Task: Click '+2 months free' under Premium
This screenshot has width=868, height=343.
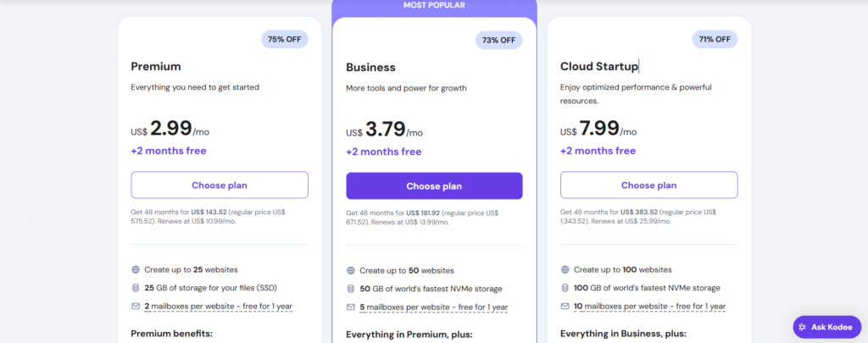Action: pyautogui.click(x=169, y=151)
